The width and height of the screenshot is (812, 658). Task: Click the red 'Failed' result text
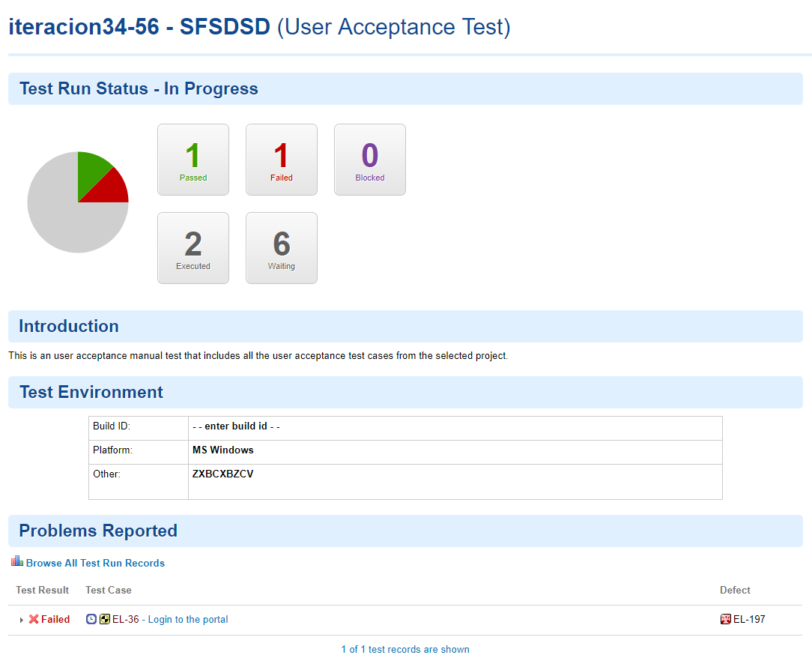(x=55, y=619)
